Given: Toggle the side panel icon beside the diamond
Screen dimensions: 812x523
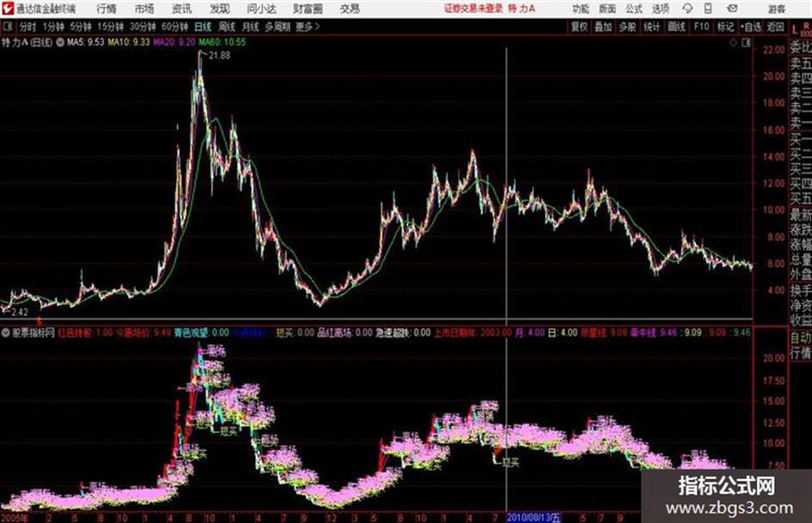Looking at the screenshot, I should [x=746, y=43].
